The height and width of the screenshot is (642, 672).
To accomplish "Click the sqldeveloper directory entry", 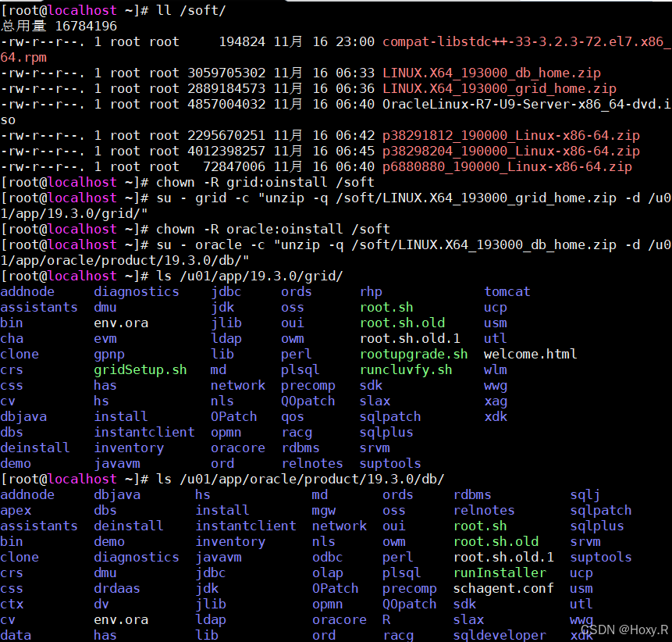I will (x=500, y=635).
